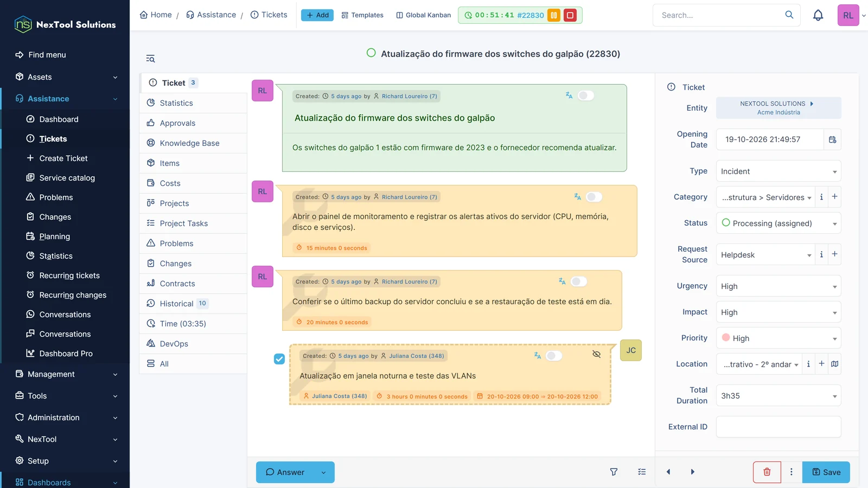
Task: Toggle the switch on Juliana Costa's task
Action: [x=554, y=356]
